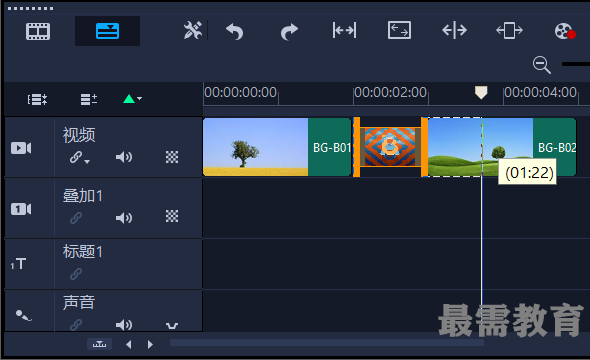
Task: Mute the 声音 voice track
Action: (124, 325)
